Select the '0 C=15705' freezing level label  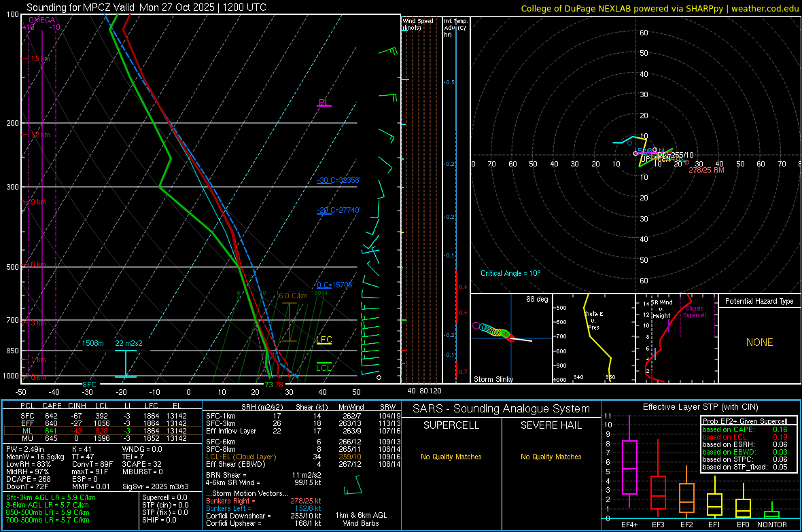[335, 285]
